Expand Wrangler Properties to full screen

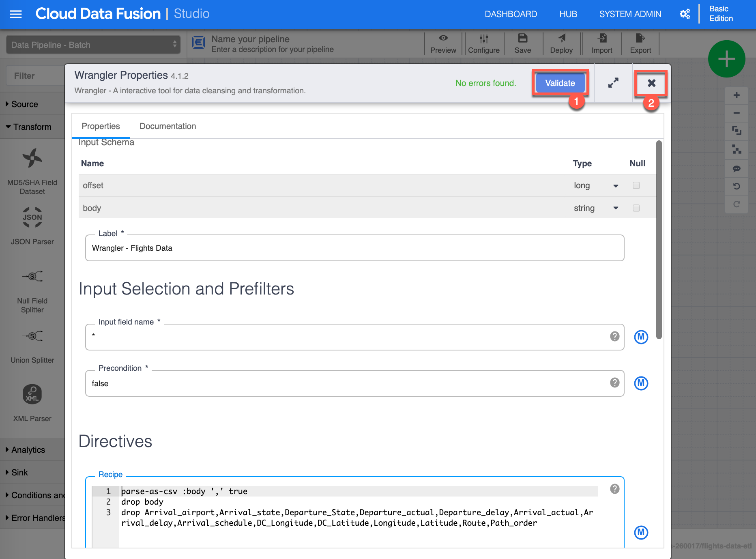pos(613,83)
